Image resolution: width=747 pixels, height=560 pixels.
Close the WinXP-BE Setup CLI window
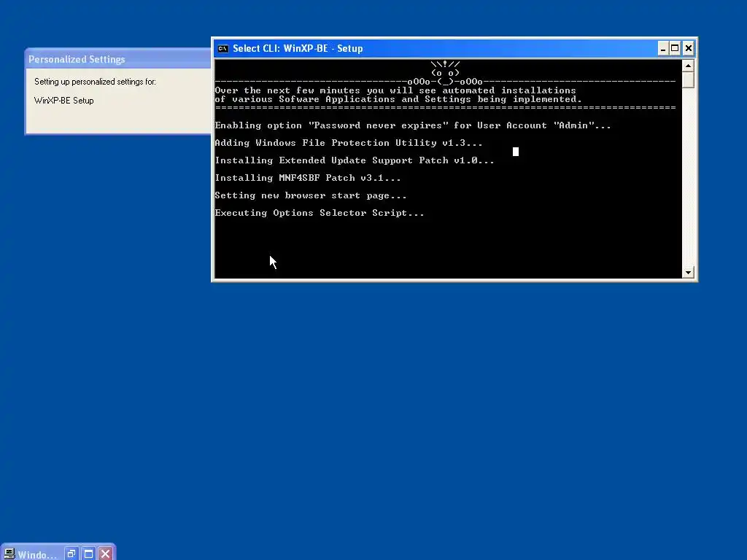pos(689,49)
